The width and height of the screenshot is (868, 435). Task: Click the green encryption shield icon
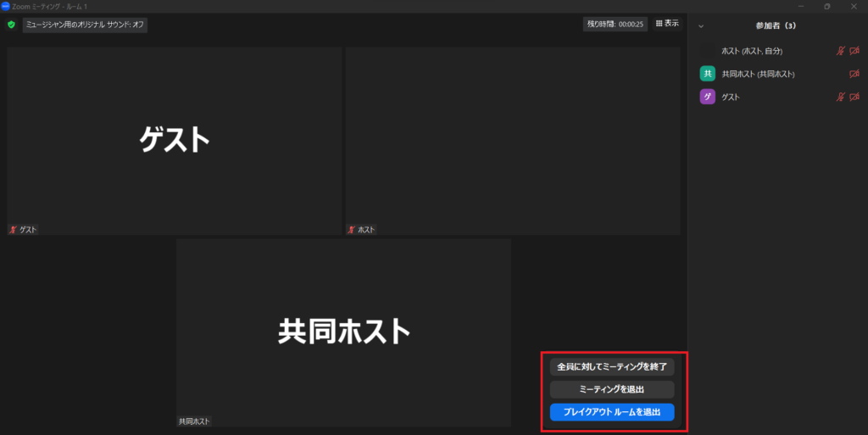point(11,25)
